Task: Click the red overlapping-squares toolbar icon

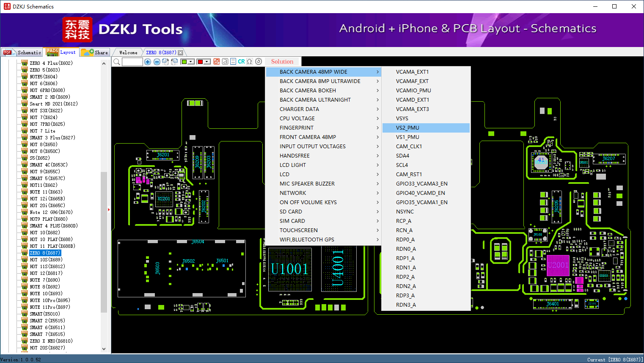Action: [x=217, y=61]
